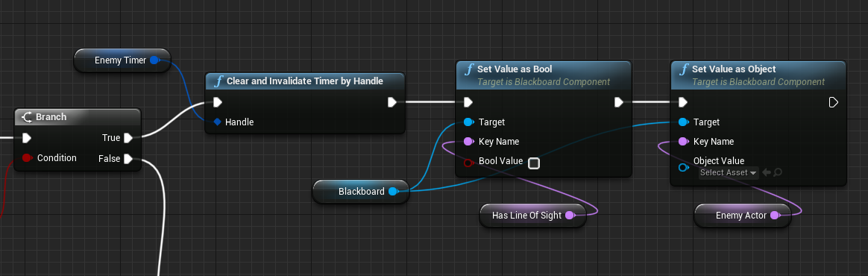Click the Branch node icon
868x276 pixels.
point(27,117)
